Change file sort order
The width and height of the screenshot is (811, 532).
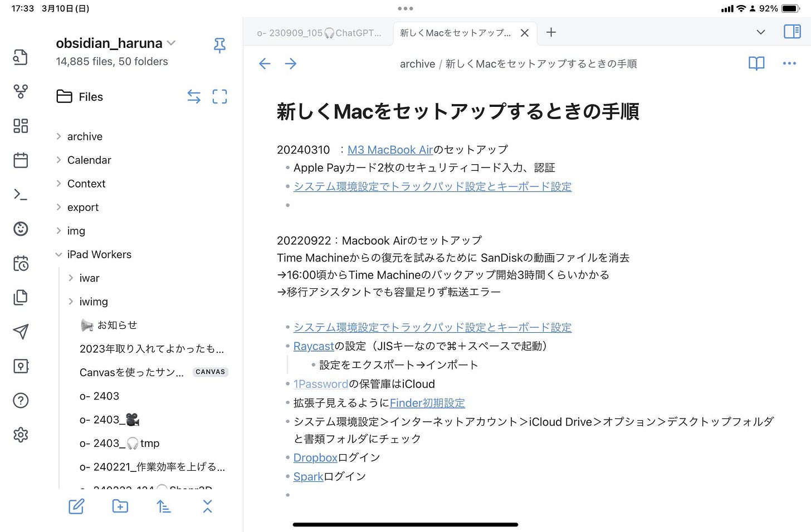coord(164,506)
